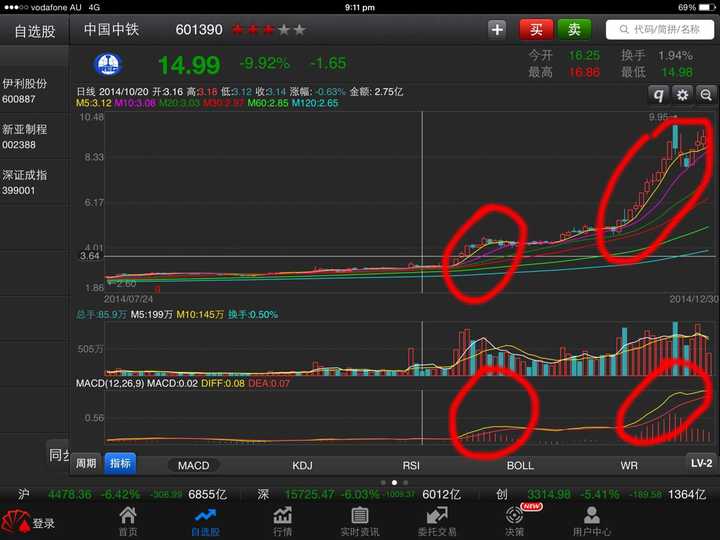
Task: Tap the 9:11 pm clock
Action: [x=360, y=7]
